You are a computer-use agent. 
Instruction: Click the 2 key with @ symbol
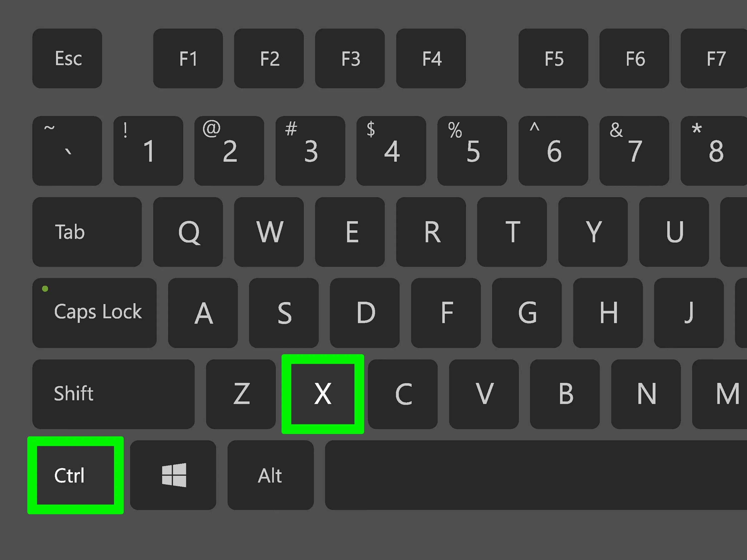coord(229,151)
